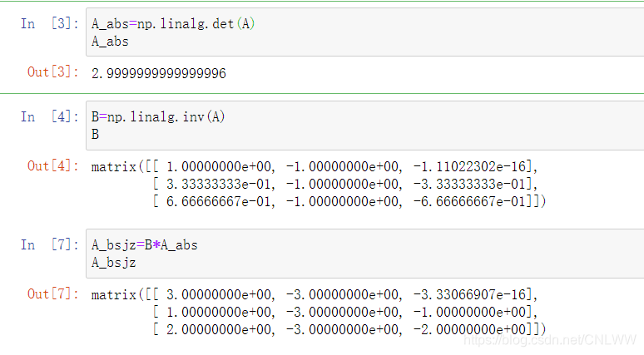
Task: Click the code line B=np.linalg.inv(A)
Action: [x=158, y=117]
